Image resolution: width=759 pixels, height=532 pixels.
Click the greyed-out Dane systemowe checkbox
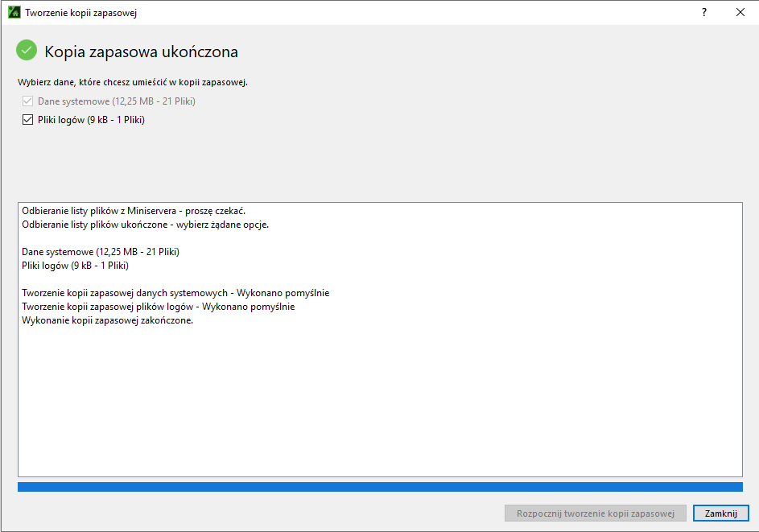click(x=28, y=101)
